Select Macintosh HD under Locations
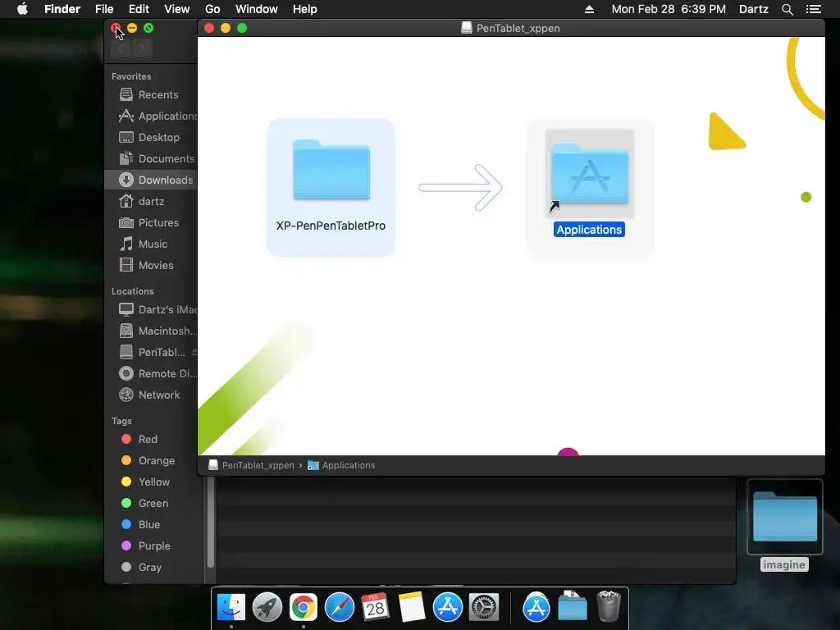Image resolution: width=840 pixels, height=630 pixels. pos(151,331)
